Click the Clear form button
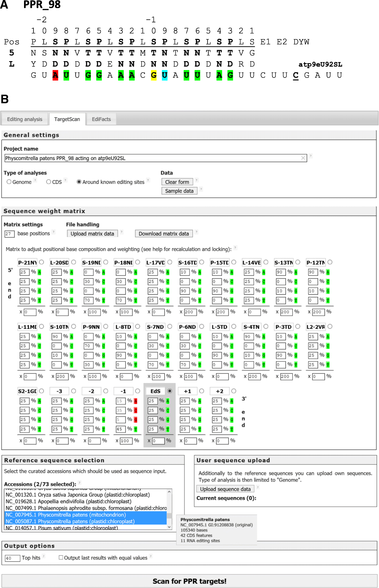 point(177,182)
